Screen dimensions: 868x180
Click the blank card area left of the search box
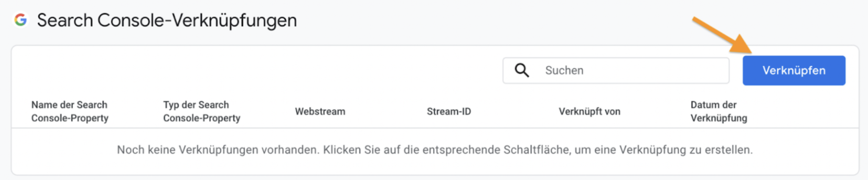254,70
